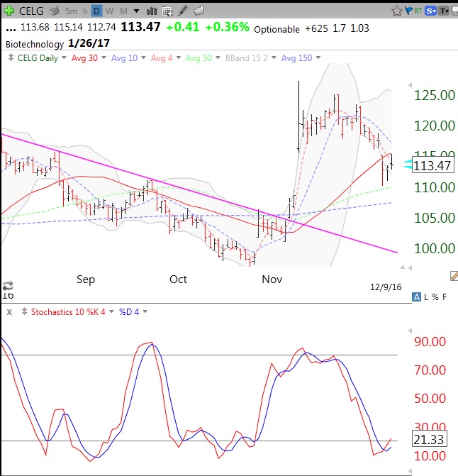Open the Stochastics 10 %K 4 dropdown

pyautogui.click(x=111, y=311)
